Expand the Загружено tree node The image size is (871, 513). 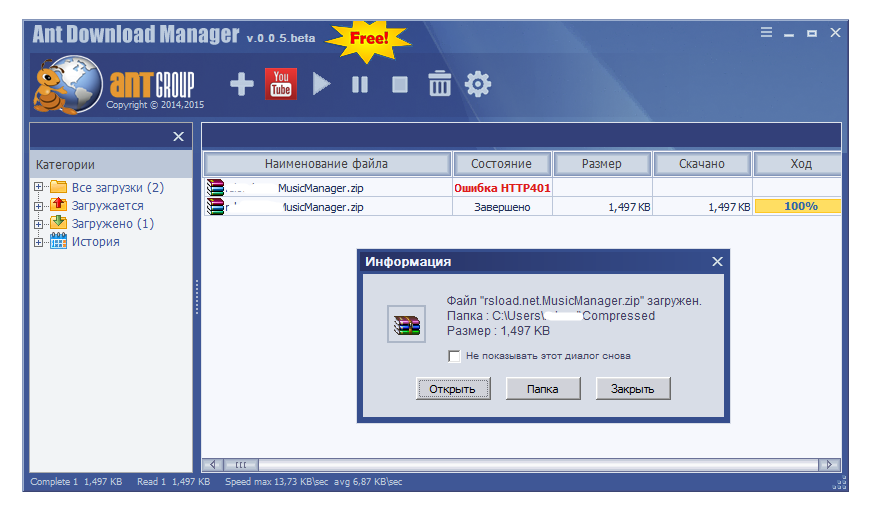point(38,224)
